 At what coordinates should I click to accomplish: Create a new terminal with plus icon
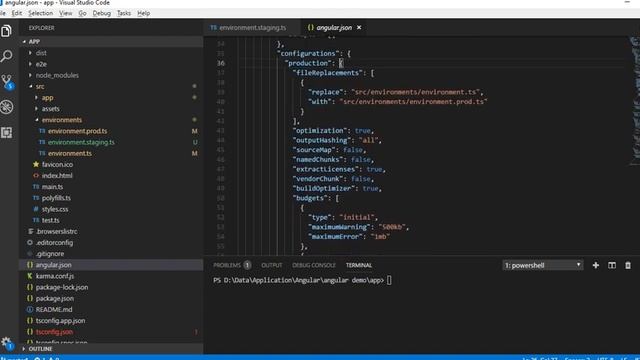coord(596,265)
